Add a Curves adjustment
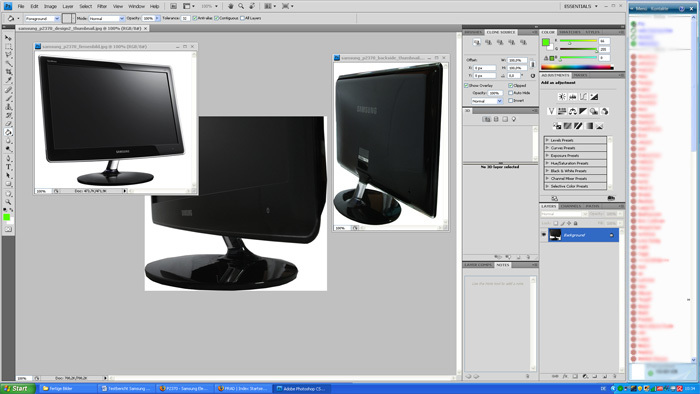This screenshot has height=394, width=700. pos(583,96)
